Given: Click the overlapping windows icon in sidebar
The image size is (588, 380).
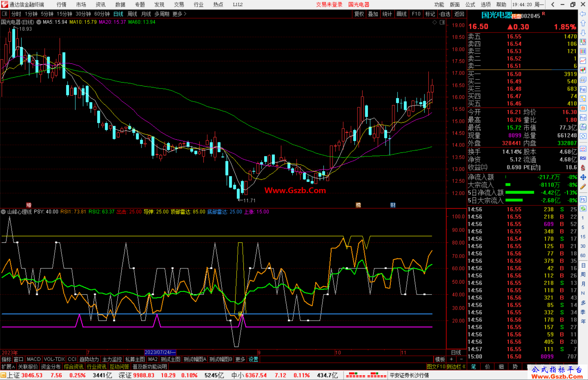Looking at the screenshot, I should click(583, 80).
